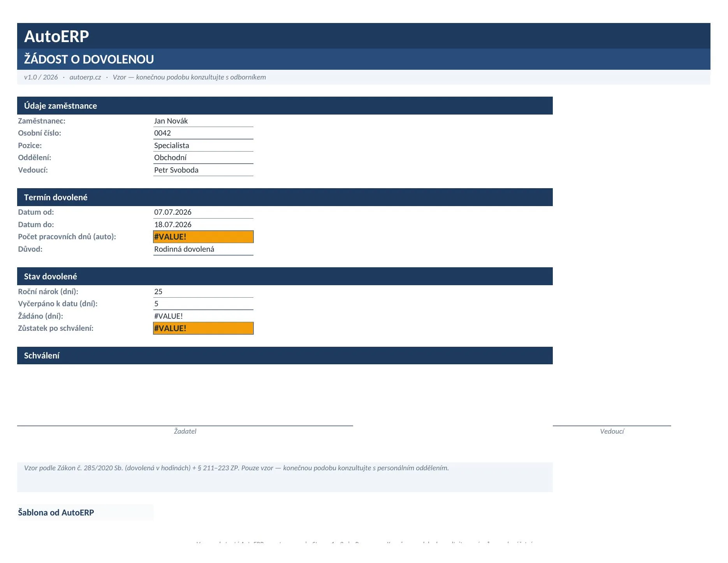728x563 pixels.
Task: Select the Údaje zaměstnance section header
Action: 285,106
